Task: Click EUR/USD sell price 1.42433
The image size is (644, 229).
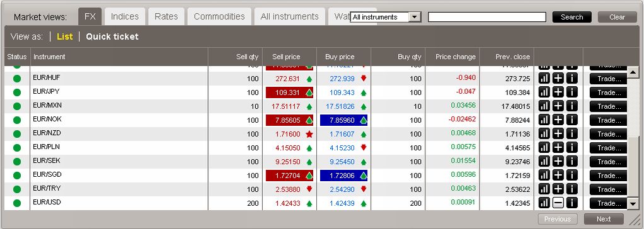Action: click(x=287, y=203)
